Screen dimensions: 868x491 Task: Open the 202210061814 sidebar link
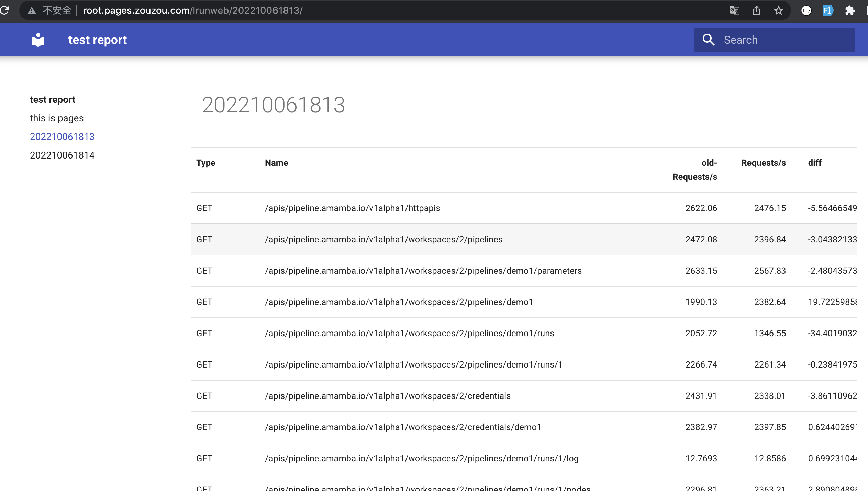point(62,155)
